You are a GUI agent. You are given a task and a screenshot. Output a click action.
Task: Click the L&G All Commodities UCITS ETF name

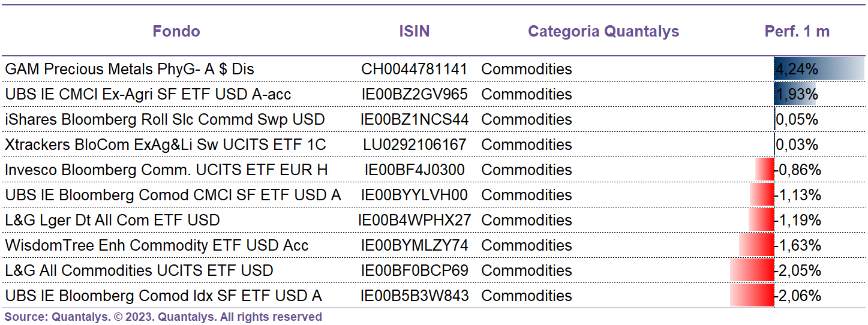click(x=139, y=270)
